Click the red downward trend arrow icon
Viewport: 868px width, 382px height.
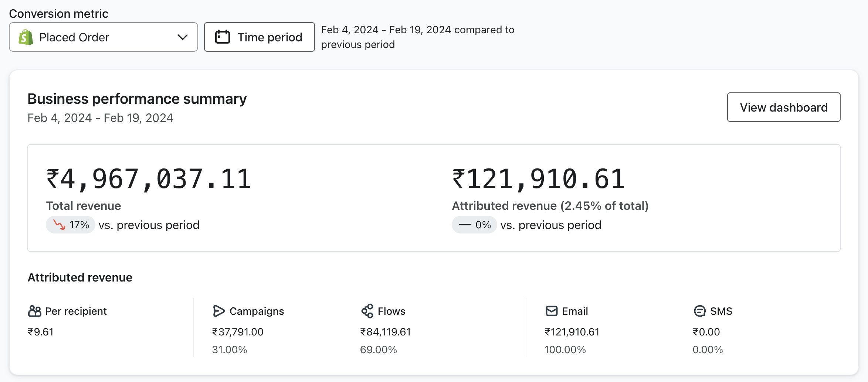point(59,225)
